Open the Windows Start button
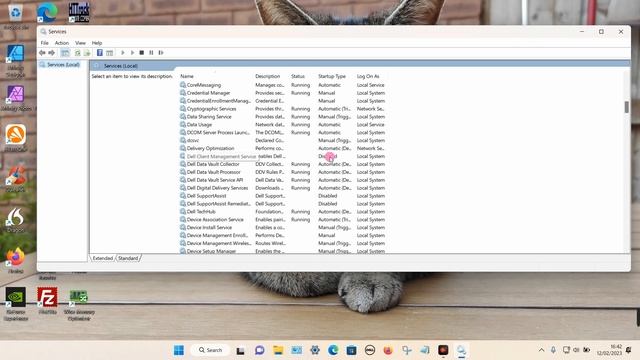The width and height of the screenshot is (640, 360). pyautogui.click(x=179, y=350)
